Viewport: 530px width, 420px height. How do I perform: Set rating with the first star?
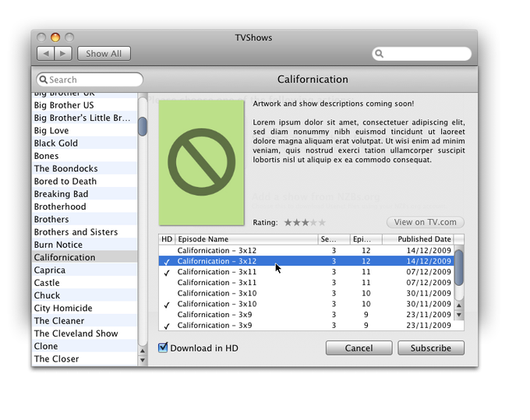click(288, 222)
